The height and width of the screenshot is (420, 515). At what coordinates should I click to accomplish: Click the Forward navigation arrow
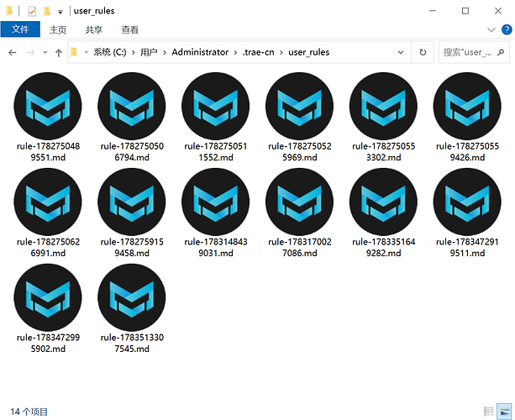point(30,52)
